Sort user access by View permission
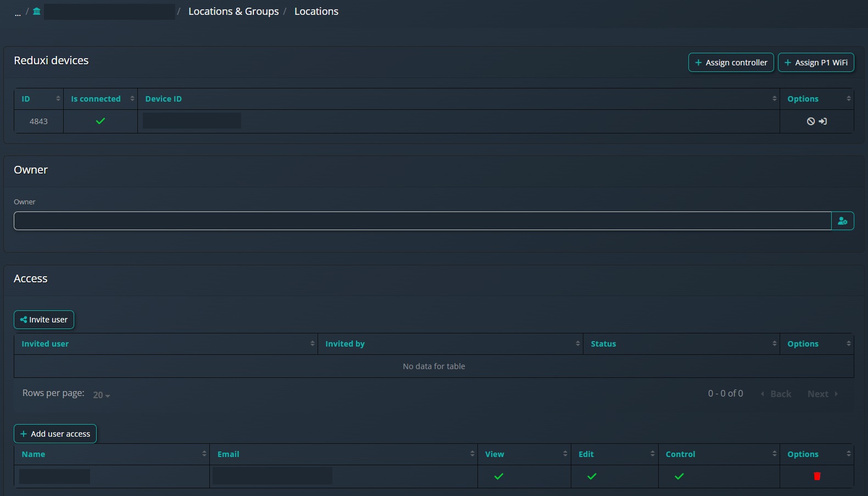Viewport: 868px width, 496px height. tap(525, 454)
